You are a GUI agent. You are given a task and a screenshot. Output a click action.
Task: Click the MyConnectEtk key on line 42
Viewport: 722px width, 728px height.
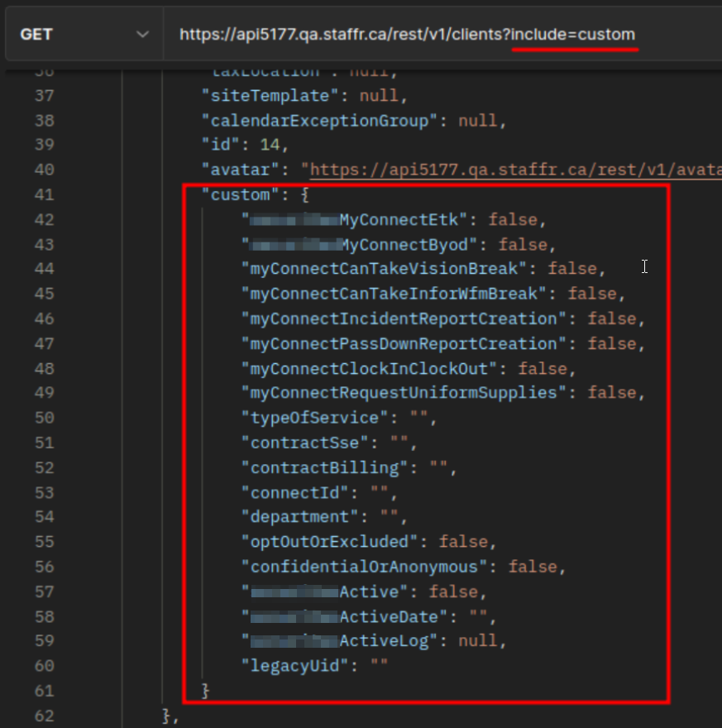pyautogui.click(x=354, y=219)
